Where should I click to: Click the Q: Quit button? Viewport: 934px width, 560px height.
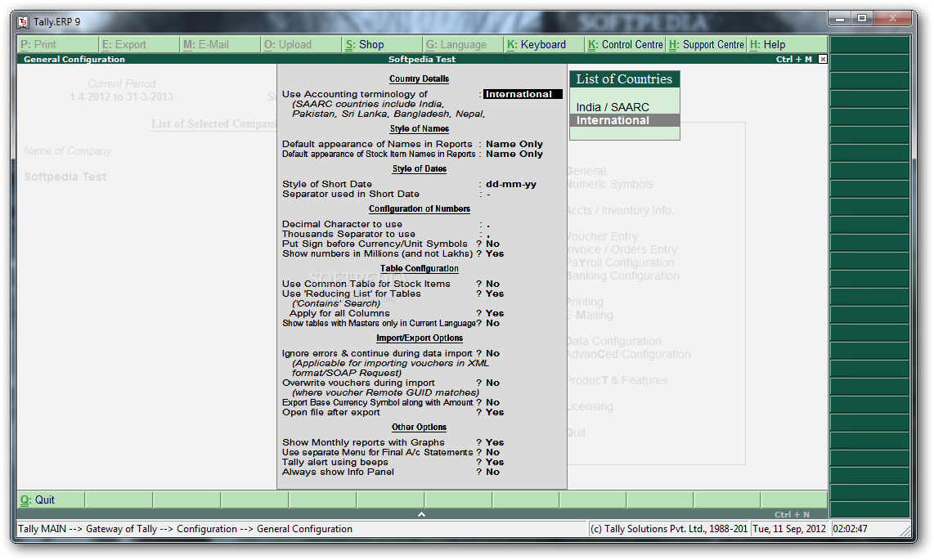[52, 500]
